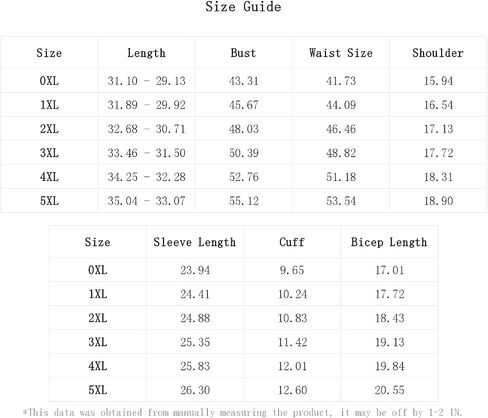
Task: Select shoulder value 17.13
Action: tap(438, 129)
